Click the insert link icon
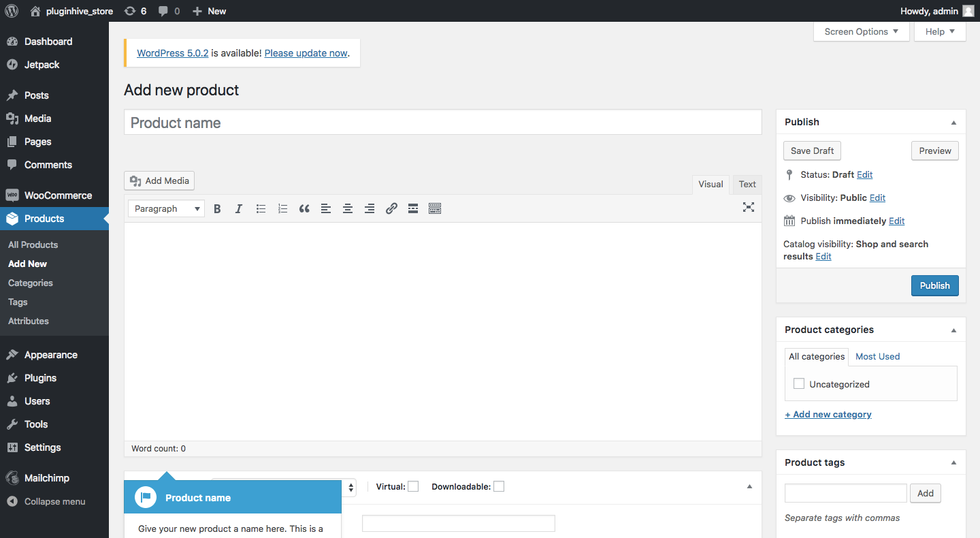Screen dimensions: 980x538 (x=391, y=208)
